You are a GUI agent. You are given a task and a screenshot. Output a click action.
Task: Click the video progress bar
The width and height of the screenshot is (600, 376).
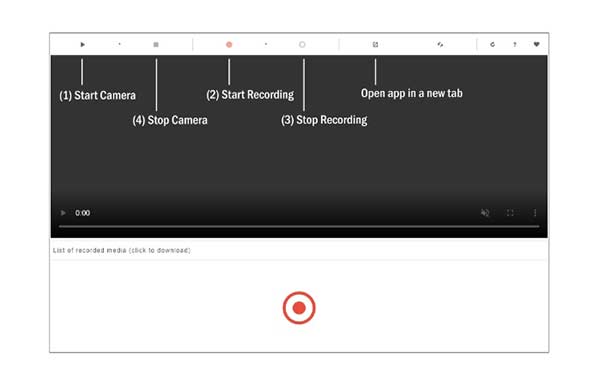click(x=299, y=226)
